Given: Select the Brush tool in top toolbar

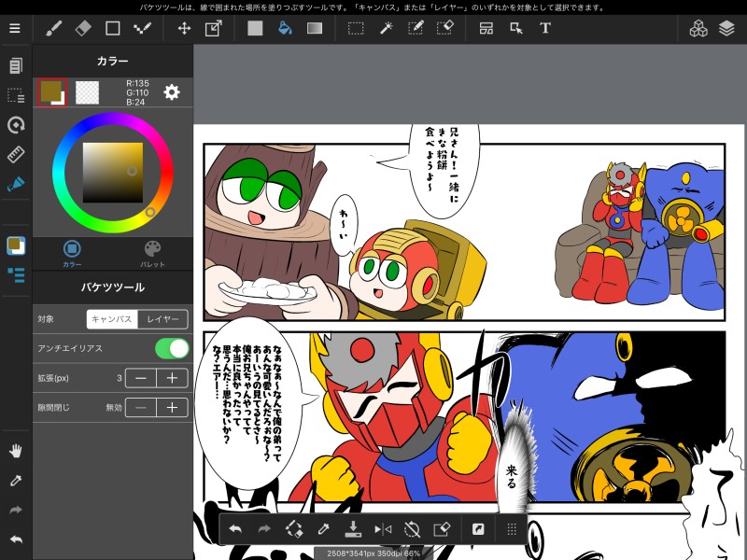Looking at the screenshot, I should coord(54,28).
